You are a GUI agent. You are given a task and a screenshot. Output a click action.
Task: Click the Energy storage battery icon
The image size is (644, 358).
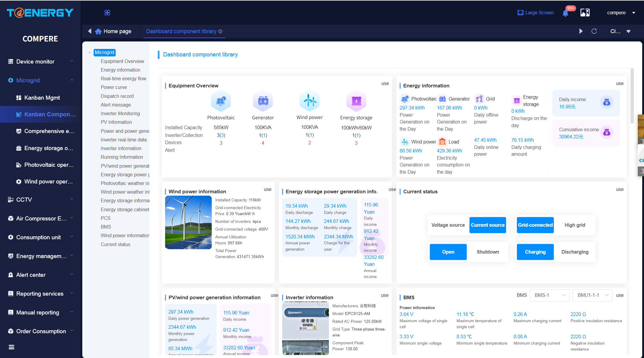point(356,101)
